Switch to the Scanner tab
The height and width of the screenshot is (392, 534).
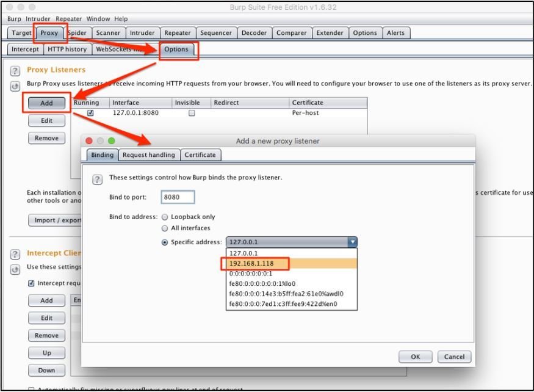(x=108, y=33)
